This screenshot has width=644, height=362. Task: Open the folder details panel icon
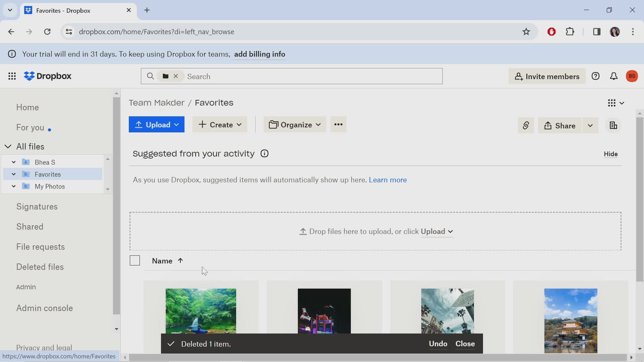click(613, 126)
